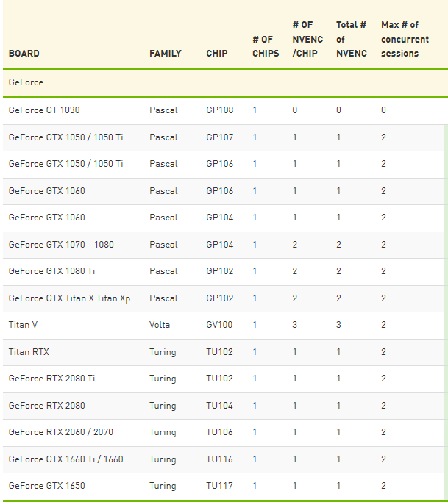This screenshot has width=448, height=502.
Task: Click the # OF NVENC /CHIP header
Action: click(x=307, y=39)
